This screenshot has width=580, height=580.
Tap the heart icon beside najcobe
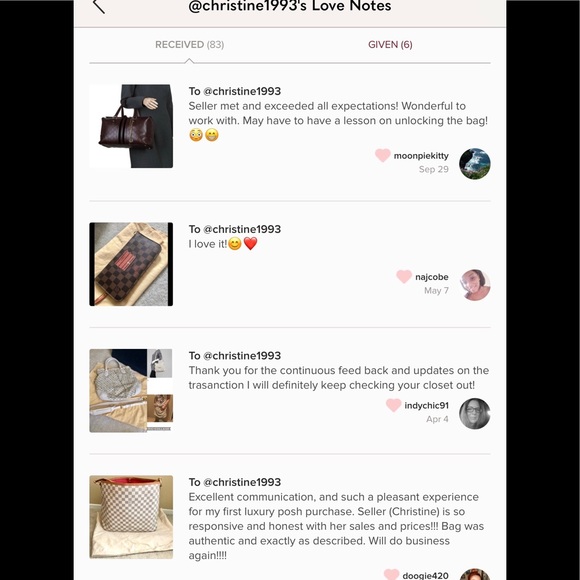pyautogui.click(x=404, y=277)
